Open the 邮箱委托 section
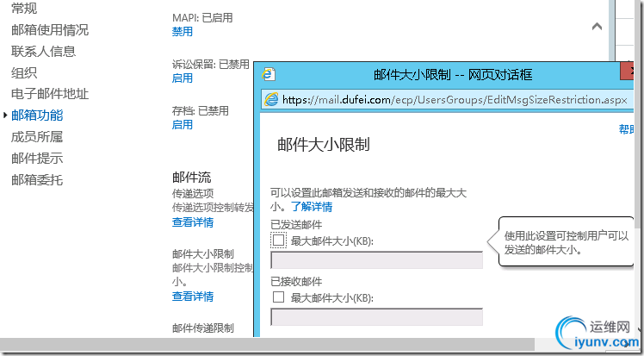 (37, 179)
